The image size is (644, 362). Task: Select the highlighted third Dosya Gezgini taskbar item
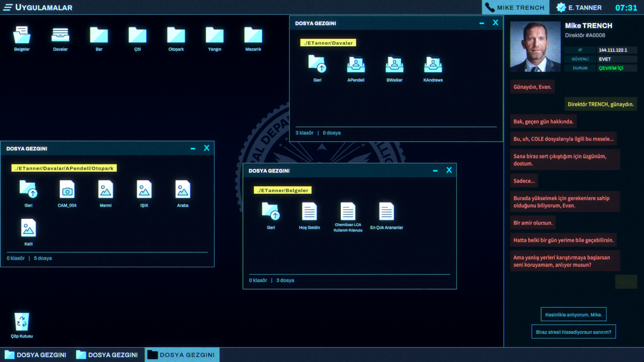(182, 355)
